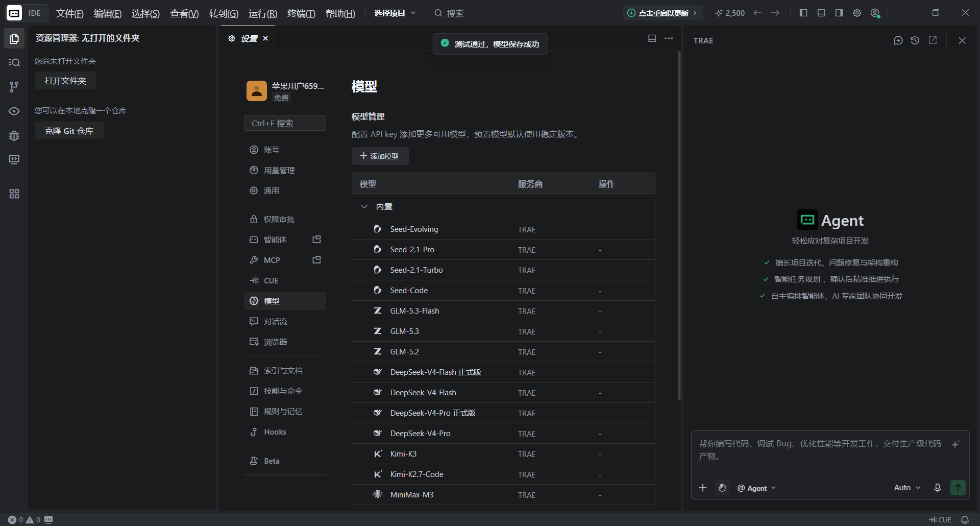The height and width of the screenshot is (526, 980).
Task: Click the restart to update button
Action: [x=663, y=13]
